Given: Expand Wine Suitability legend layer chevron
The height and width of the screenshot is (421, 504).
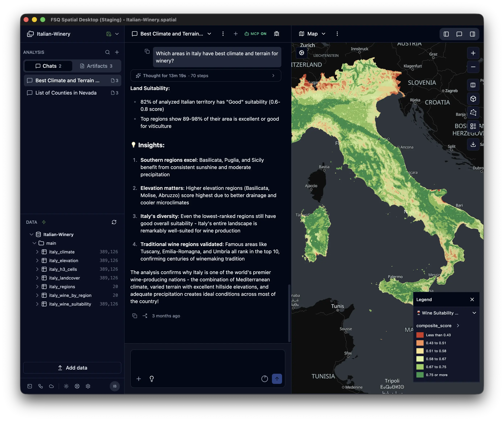Looking at the screenshot, I should click(x=474, y=313).
